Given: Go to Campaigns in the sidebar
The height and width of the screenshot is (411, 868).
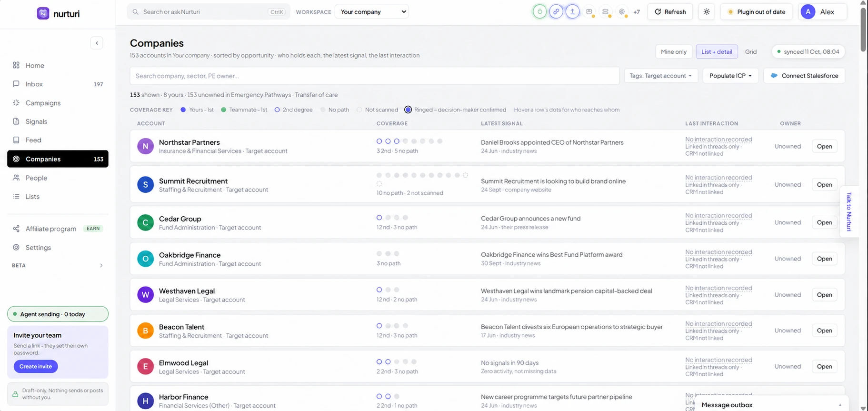Looking at the screenshot, I should 58,103.
